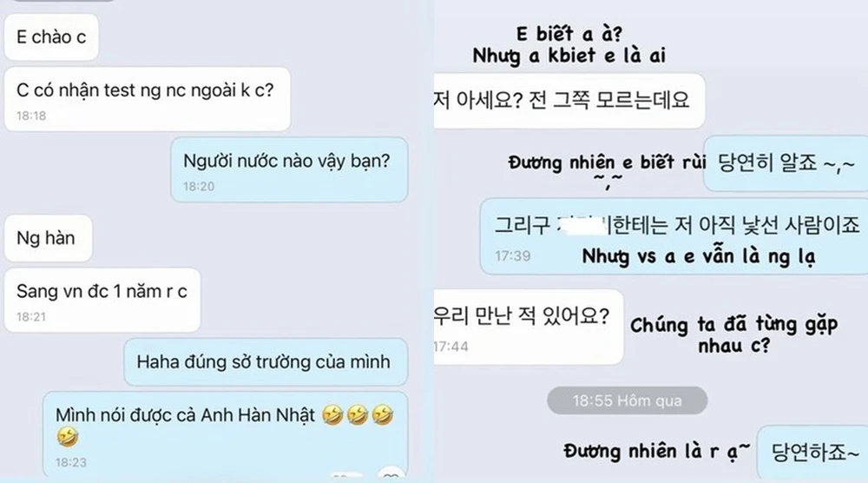
Task: Tap the 'Sang vn đc 1 năm' message
Action: [x=102, y=301]
